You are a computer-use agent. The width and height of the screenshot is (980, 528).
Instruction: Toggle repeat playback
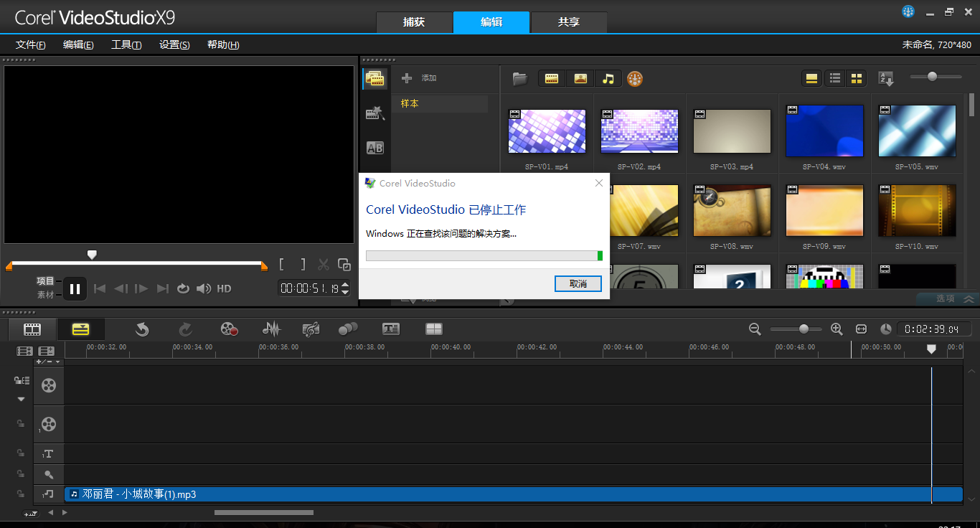tap(183, 288)
